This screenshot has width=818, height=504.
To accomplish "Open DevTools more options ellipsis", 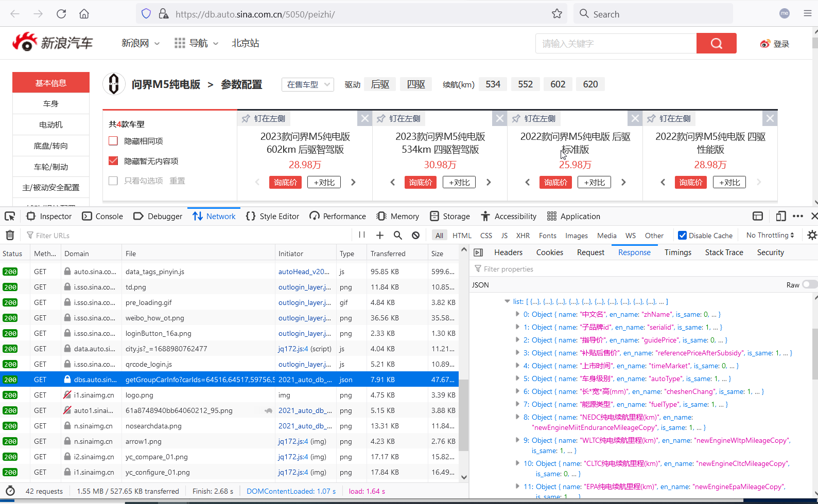I will 798,216.
